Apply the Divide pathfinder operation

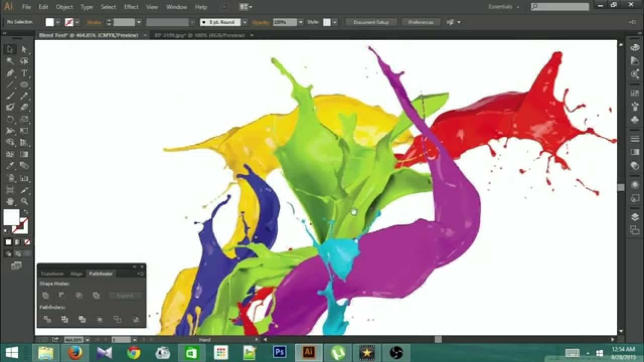pos(48,319)
